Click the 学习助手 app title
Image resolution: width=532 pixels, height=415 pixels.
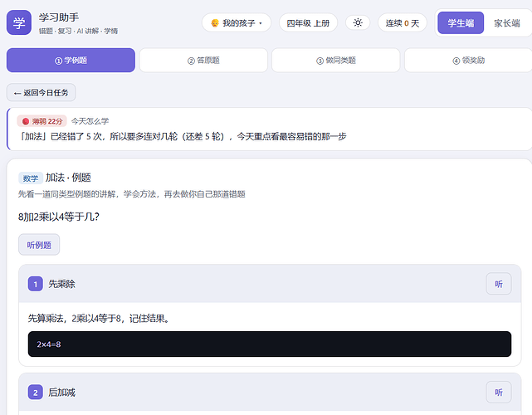[59, 17]
